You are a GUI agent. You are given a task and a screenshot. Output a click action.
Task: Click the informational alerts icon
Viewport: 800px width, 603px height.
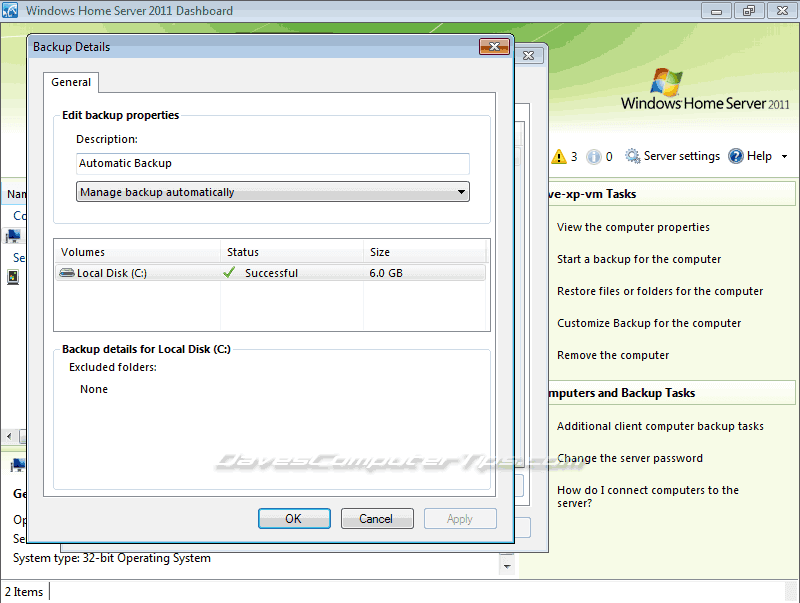593,157
